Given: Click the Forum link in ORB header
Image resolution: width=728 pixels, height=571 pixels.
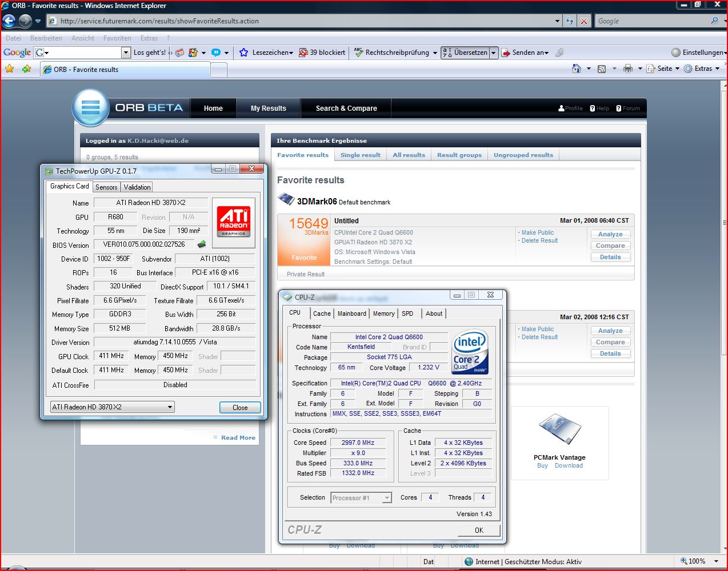Looking at the screenshot, I should click(x=628, y=108).
